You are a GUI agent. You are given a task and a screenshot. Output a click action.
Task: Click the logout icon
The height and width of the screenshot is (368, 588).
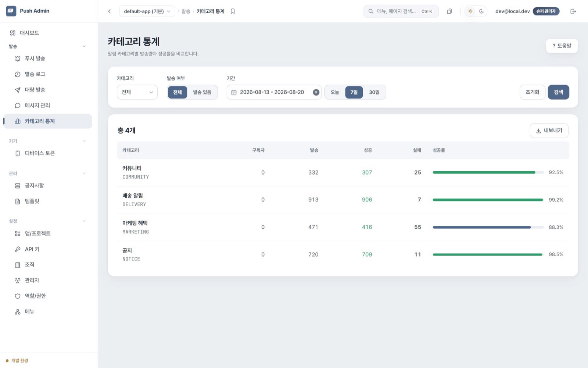tap(573, 11)
